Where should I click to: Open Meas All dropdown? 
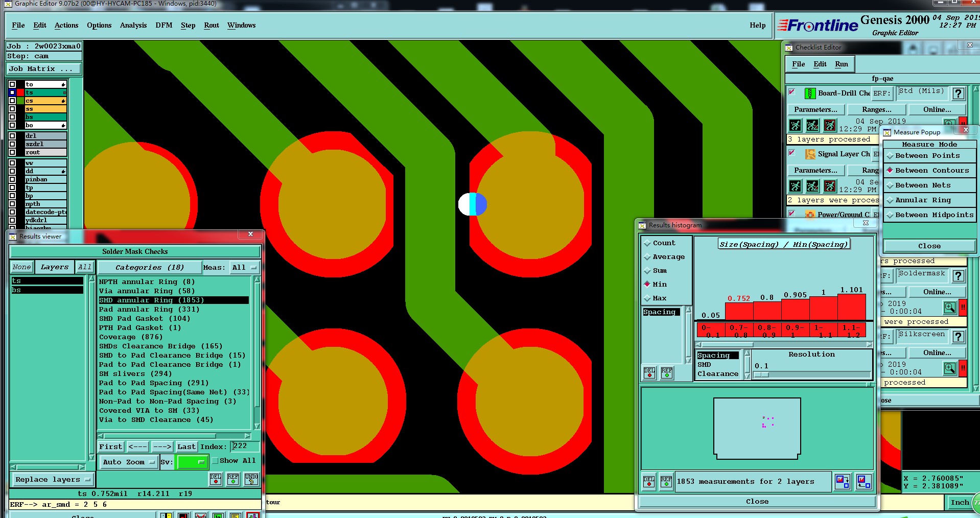(244, 267)
